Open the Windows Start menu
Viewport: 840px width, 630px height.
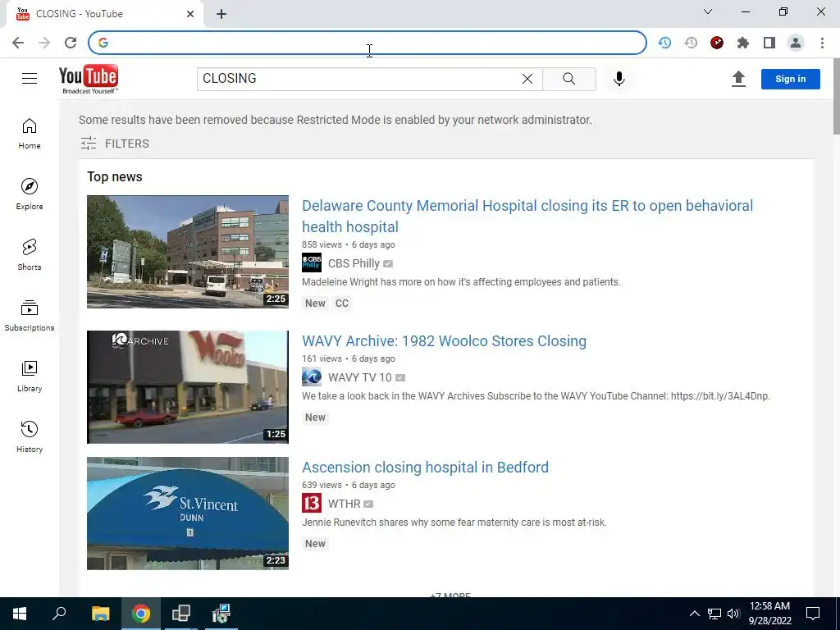pos(20,614)
